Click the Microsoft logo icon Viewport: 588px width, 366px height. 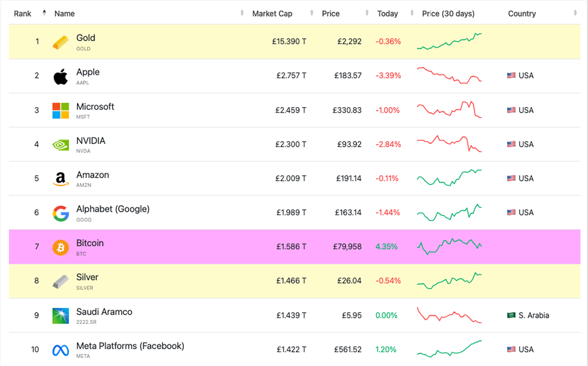coord(61,111)
